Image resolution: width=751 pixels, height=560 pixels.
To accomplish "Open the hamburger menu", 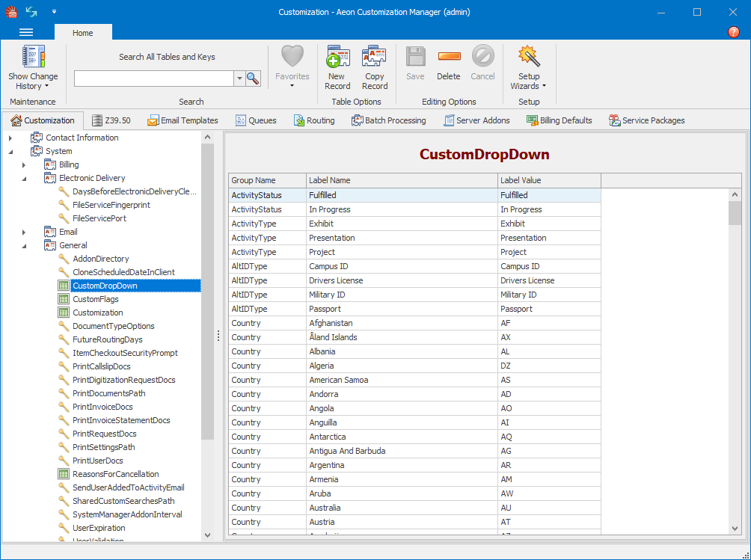I will coord(25,31).
